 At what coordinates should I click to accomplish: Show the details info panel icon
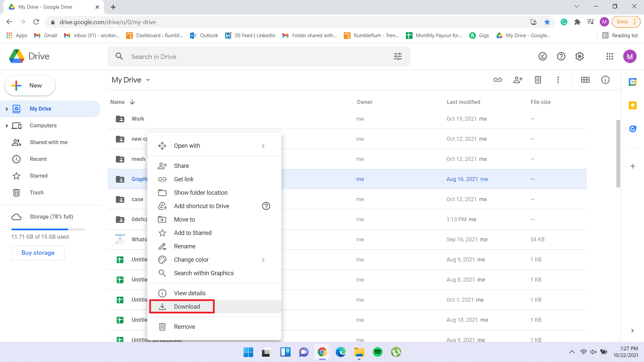(x=605, y=80)
